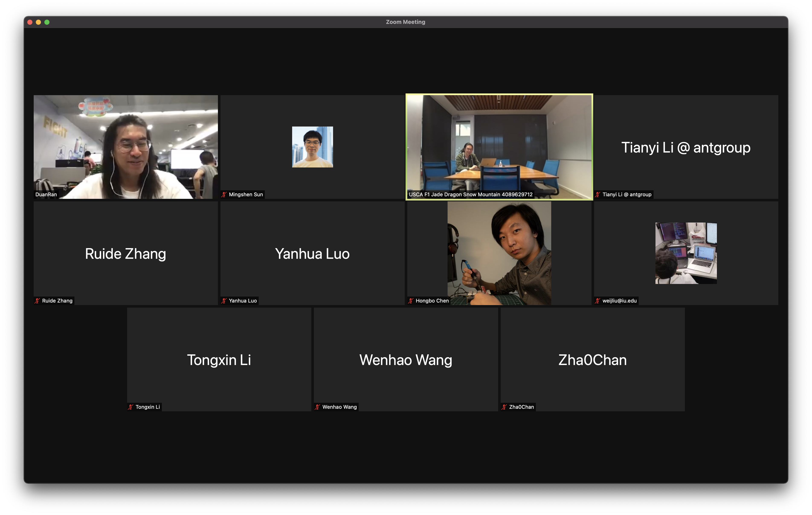
Task: Click the mute indicator next to Yanhua Luo
Action: [x=223, y=300]
